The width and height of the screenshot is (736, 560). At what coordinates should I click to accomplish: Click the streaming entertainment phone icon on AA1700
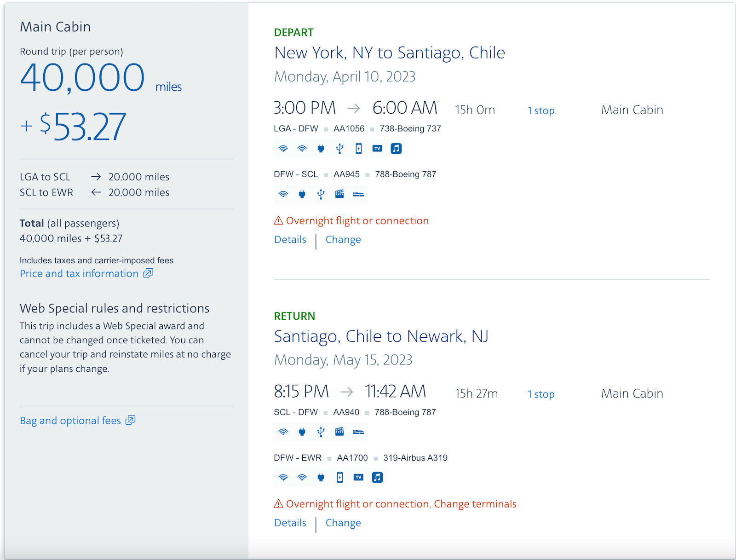(339, 477)
